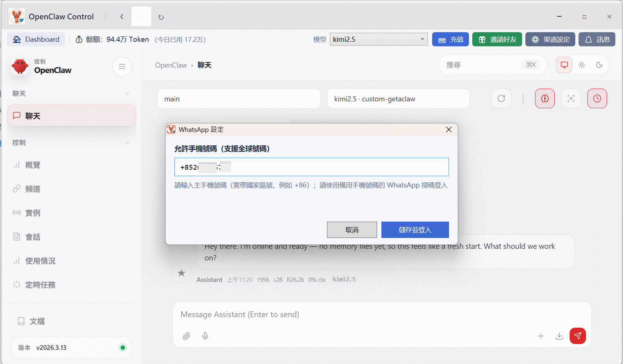Close the WhatsApp 設定 dialog
Image resolution: width=623 pixels, height=364 pixels.
point(449,130)
